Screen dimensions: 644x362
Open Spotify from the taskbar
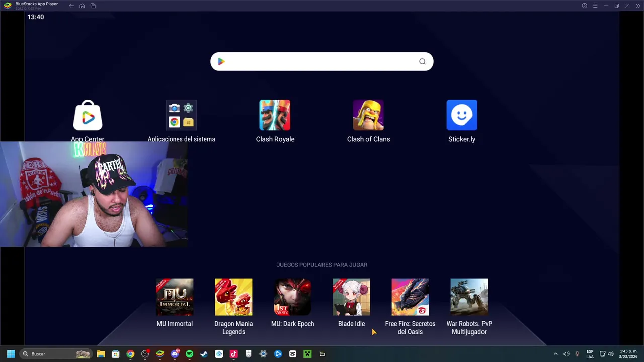pyautogui.click(x=189, y=354)
